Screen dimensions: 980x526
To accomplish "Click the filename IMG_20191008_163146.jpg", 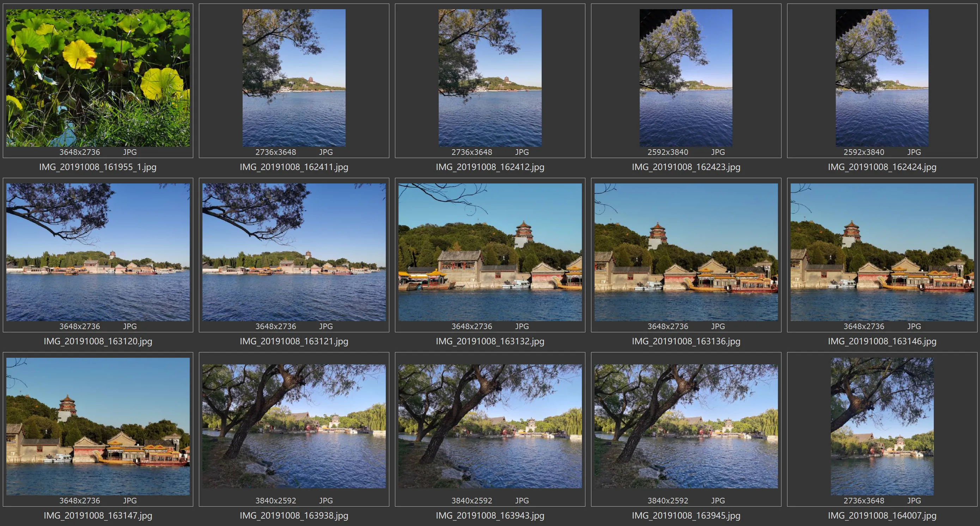I will click(882, 341).
